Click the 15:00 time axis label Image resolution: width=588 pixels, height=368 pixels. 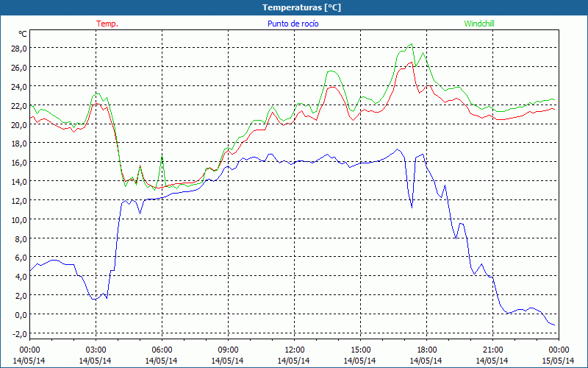(360, 350)
